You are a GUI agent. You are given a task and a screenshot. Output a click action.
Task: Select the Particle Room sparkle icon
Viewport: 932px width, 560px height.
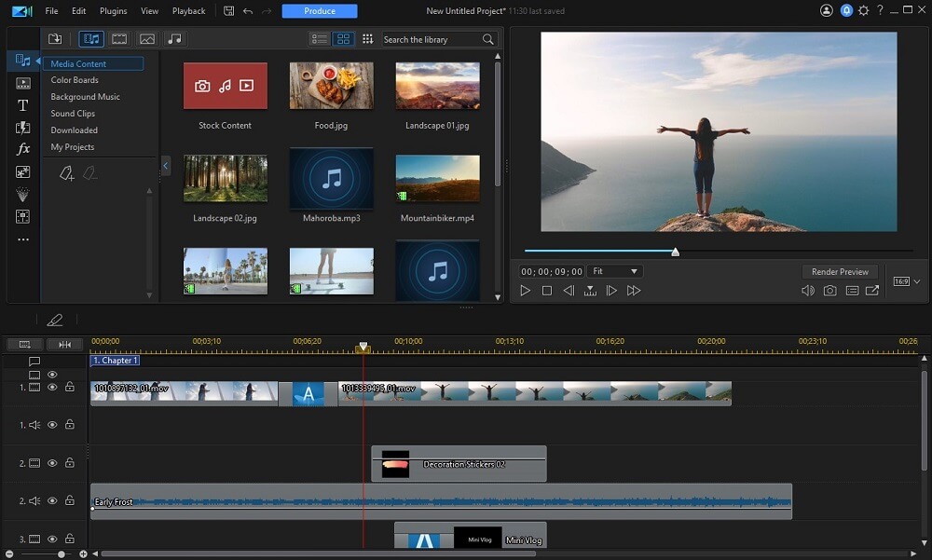[x=22, y=194]
